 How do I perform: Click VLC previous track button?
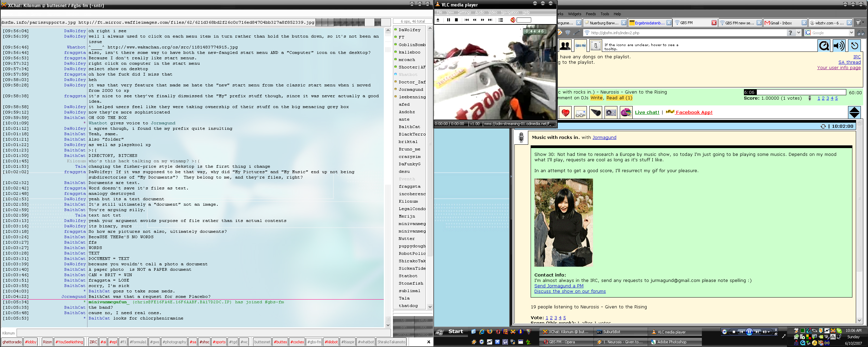coord(467,20)
